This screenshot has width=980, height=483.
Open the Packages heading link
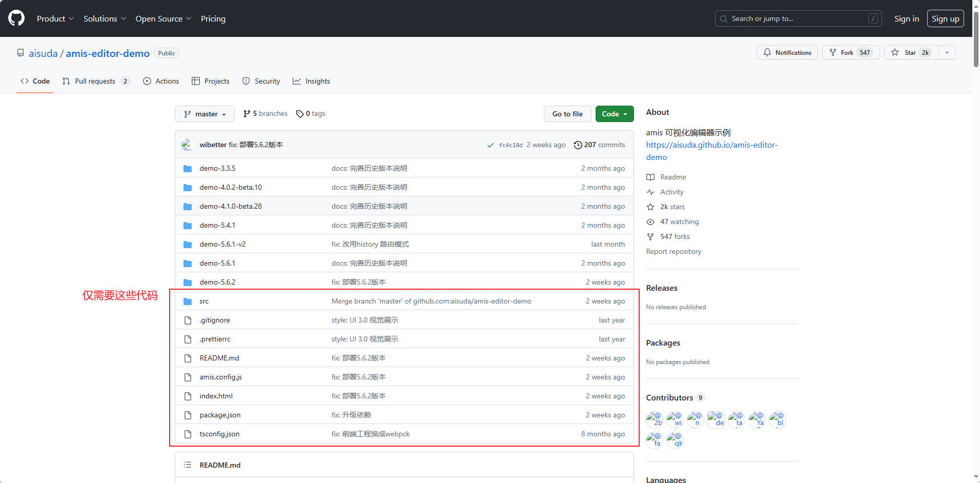pos(663,343)
